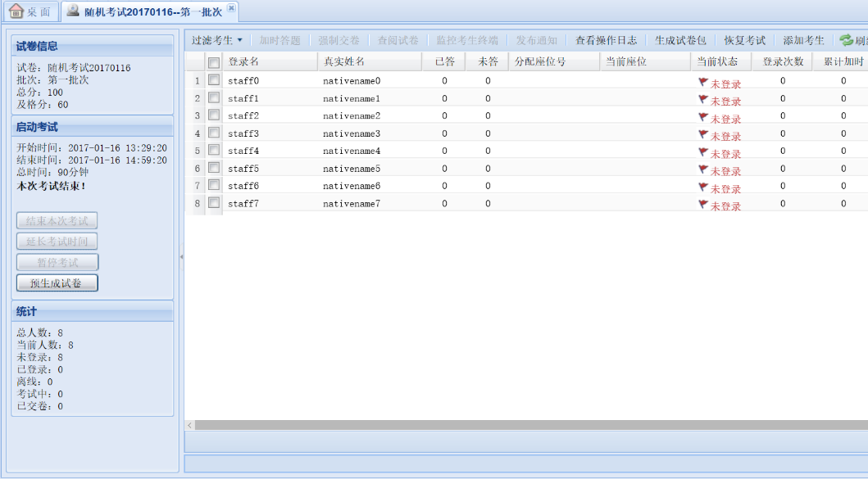
Task: Click the status flag icon for staff3
Action: tap(702, 133)
